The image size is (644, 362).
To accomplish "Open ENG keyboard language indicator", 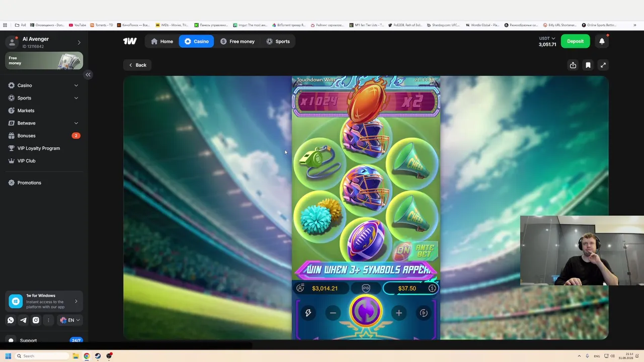I will [597, 356].
